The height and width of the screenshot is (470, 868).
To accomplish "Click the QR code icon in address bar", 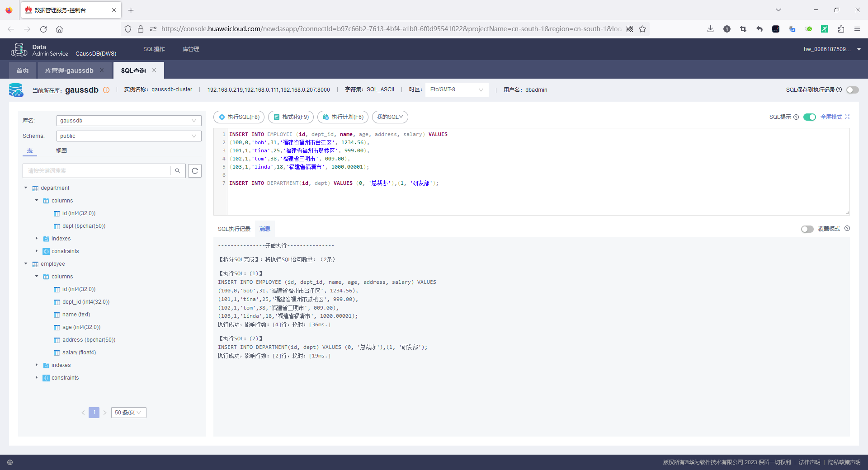I will tap(630, 29).
